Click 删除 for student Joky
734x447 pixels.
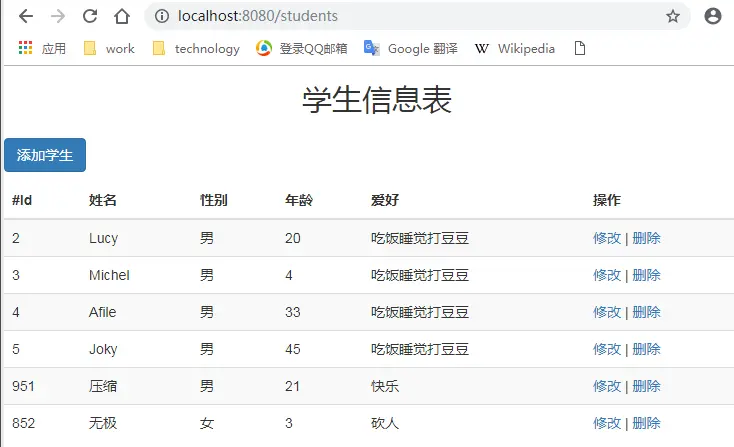click(646, 349)
